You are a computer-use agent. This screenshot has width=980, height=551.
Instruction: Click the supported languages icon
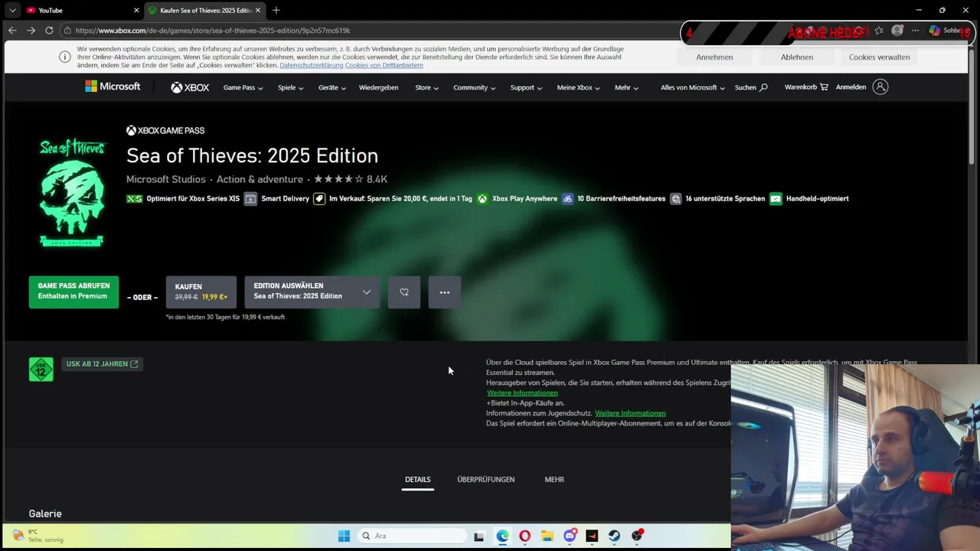675,199
